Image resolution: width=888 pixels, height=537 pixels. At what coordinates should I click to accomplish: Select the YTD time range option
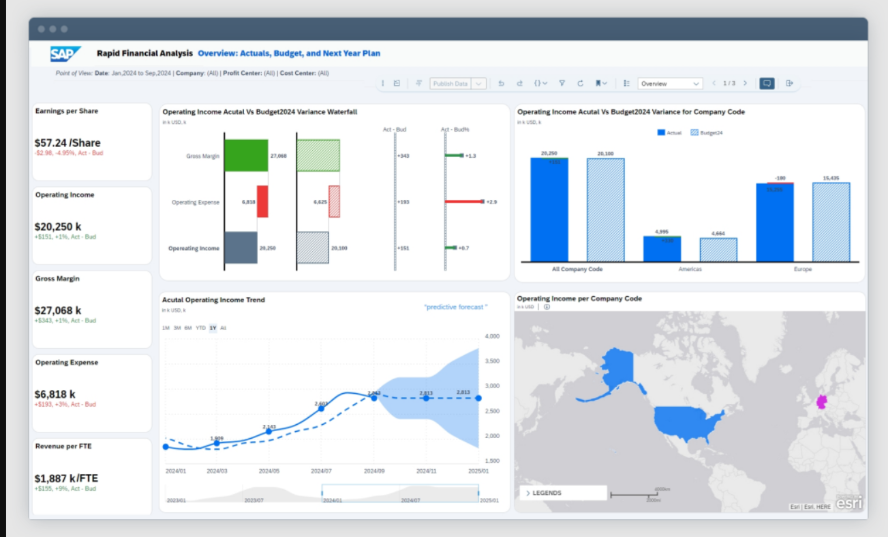click(x=200, y=328)
